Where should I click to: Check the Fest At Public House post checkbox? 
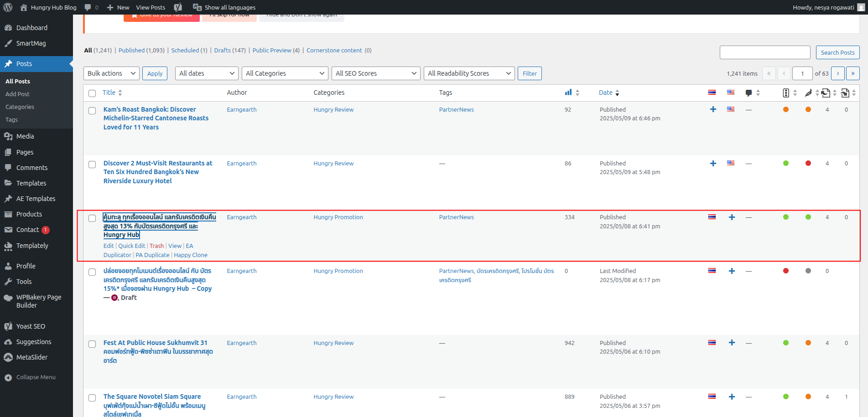pos(92,344)
